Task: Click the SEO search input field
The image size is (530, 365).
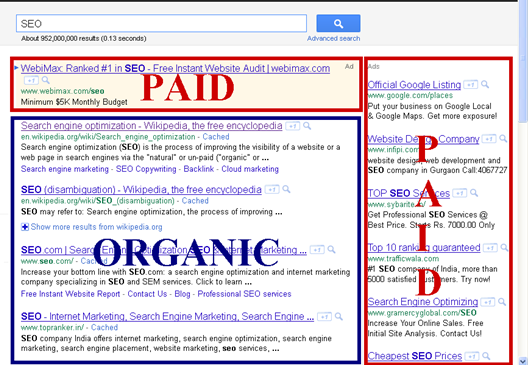Action: [162, 24]
